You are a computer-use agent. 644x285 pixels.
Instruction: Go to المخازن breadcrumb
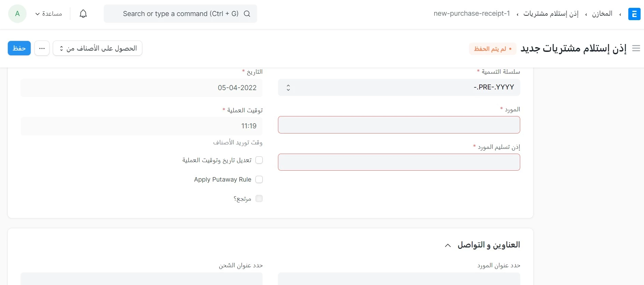click(x=602, y=14)
